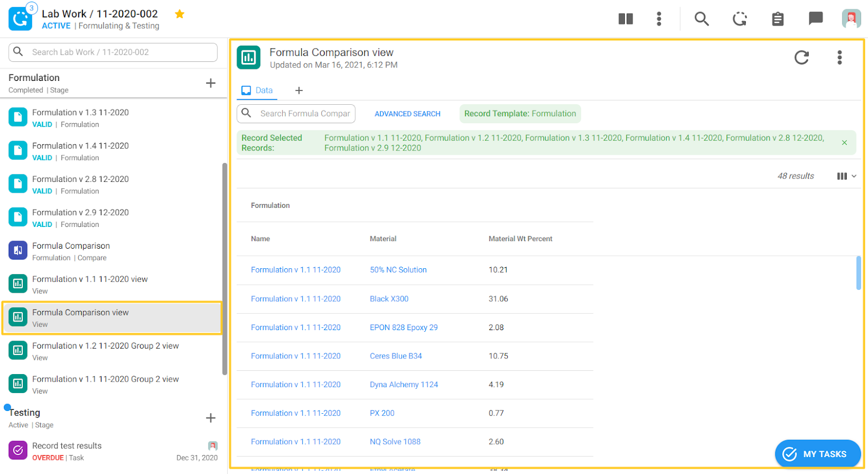Open PX 200 material link
This screenshot has width=868, height=474.
point(382,413)
